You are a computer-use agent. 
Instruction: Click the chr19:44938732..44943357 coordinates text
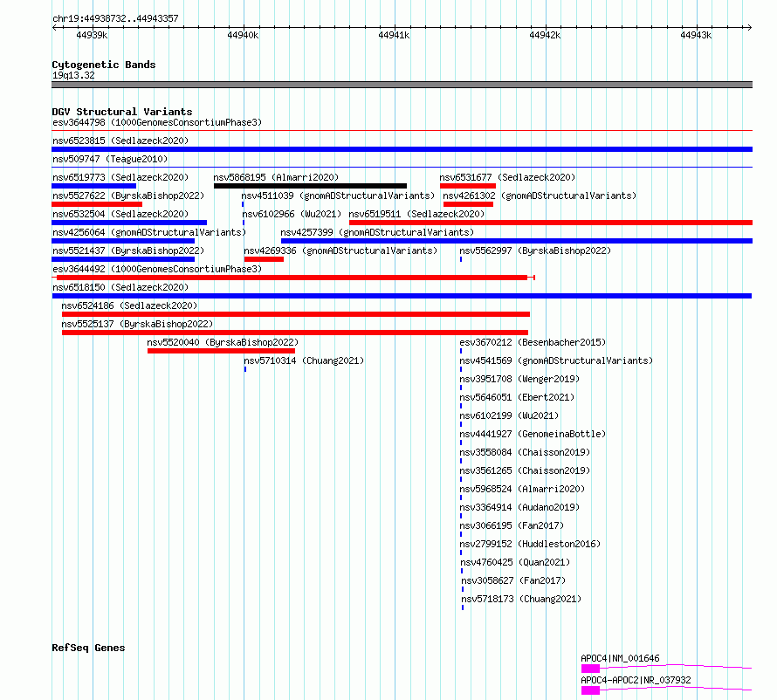point(115,18)
